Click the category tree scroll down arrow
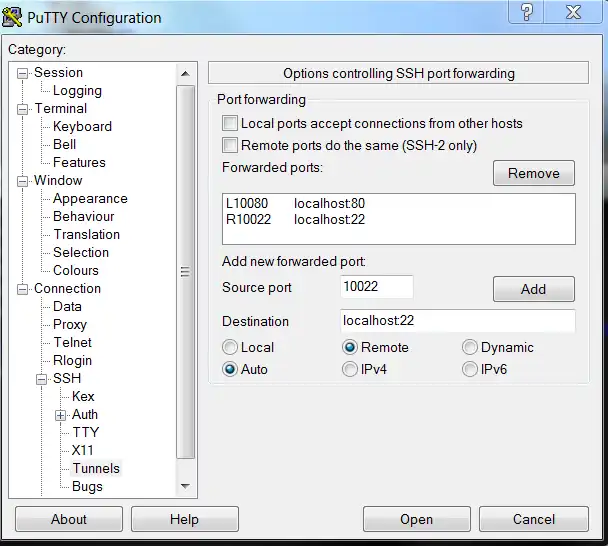The image size is (608, 546). [x=185, y=486]
